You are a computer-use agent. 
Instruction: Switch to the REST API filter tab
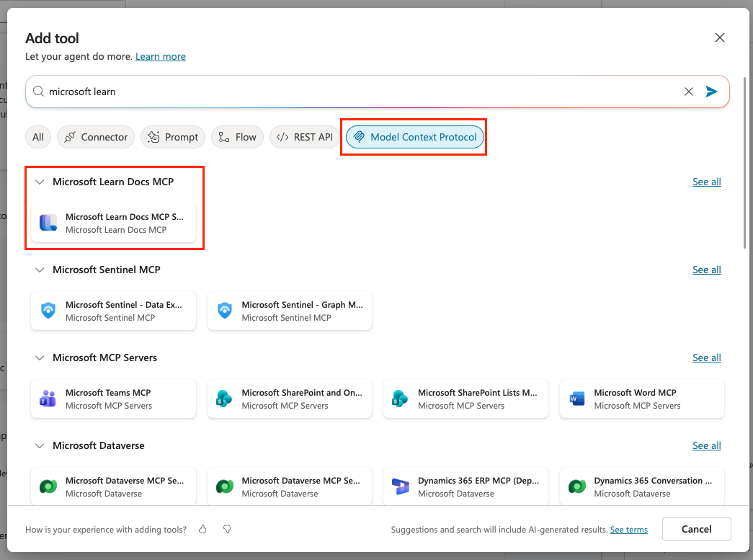(x=305, y=137)
